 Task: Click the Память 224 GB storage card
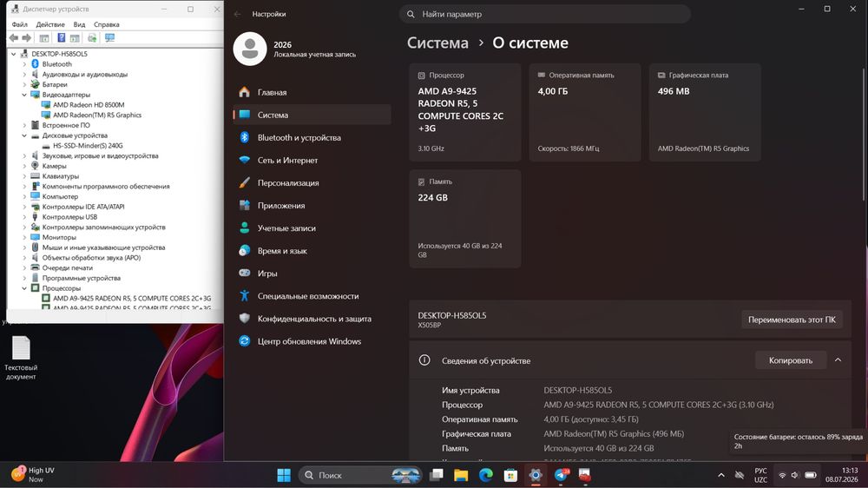tap(465, 219)
